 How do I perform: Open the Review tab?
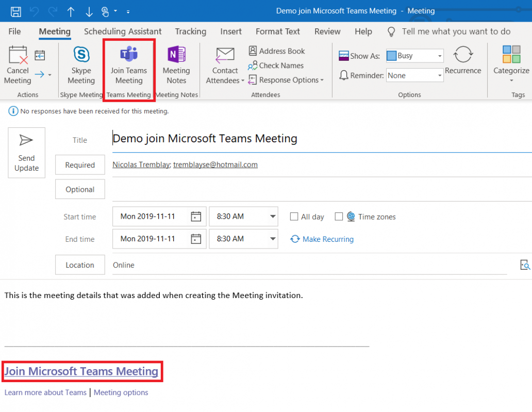tap(327, 31)
